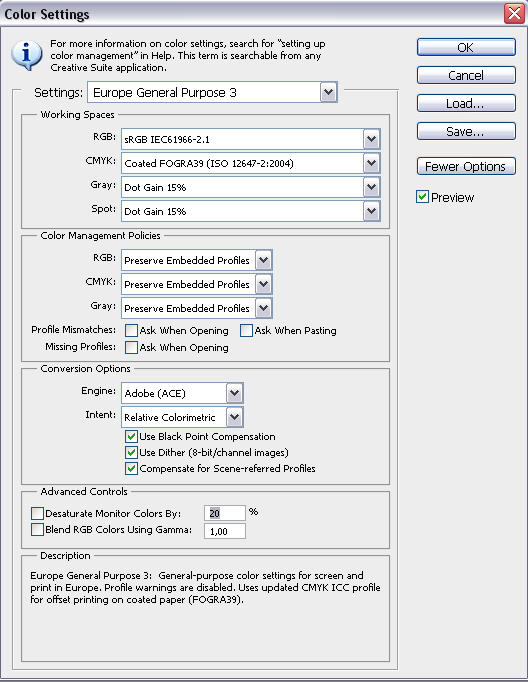Uncheck Use Black Point Compensation
Screen dimensions: 528x682
(131, 436)
